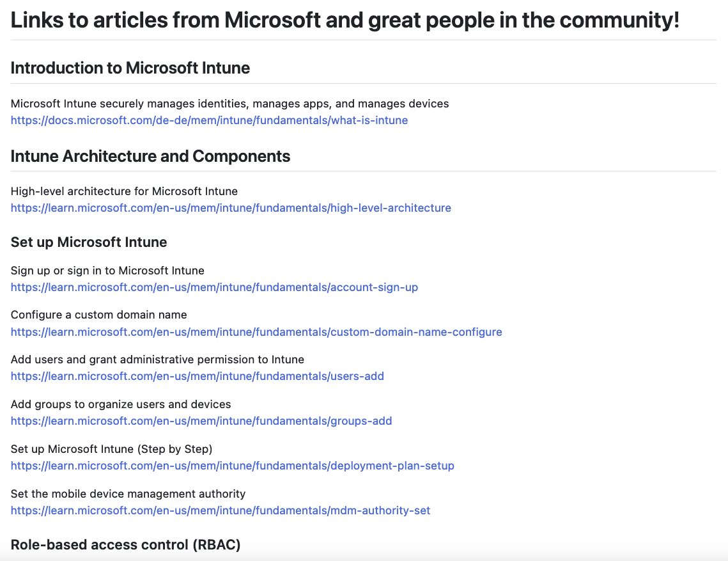
Task: Click the text 'Microsoft Intune securely manages identities'
Action: [128, 104]
